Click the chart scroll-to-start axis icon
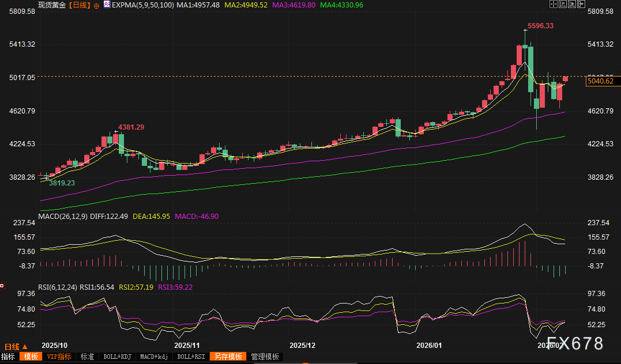The height and width of the screenshot is (364, 621). [563, 4]
